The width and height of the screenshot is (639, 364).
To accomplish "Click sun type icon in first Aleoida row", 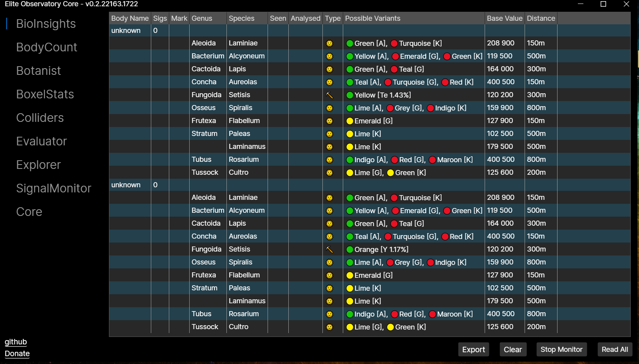I will (329, 43).
